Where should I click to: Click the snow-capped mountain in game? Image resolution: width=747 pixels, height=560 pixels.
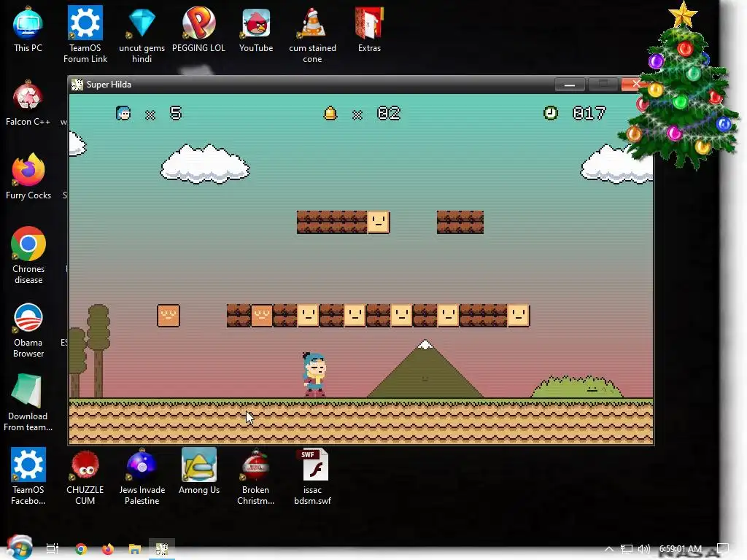point(425,369)
